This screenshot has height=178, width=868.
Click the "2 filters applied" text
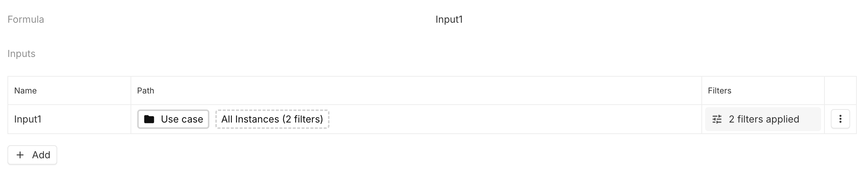[764, 119]
